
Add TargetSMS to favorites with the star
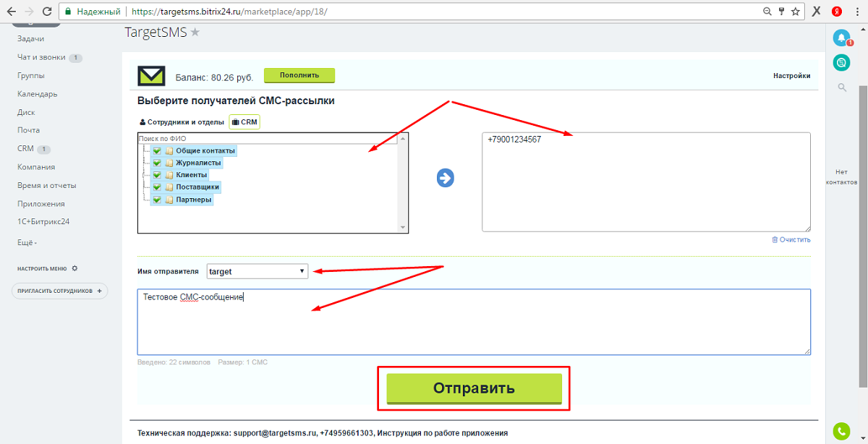point(195,33)
